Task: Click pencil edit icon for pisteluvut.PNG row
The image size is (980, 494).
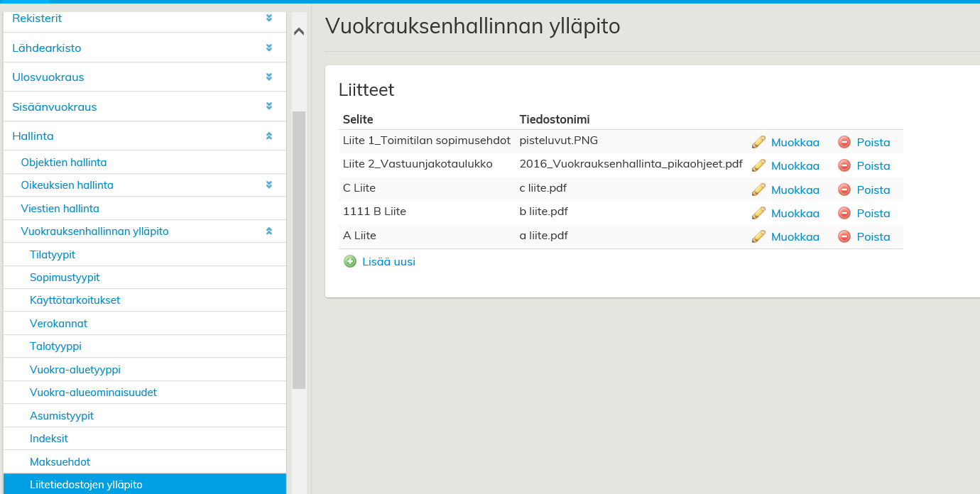Action: (x=758, y=142)
